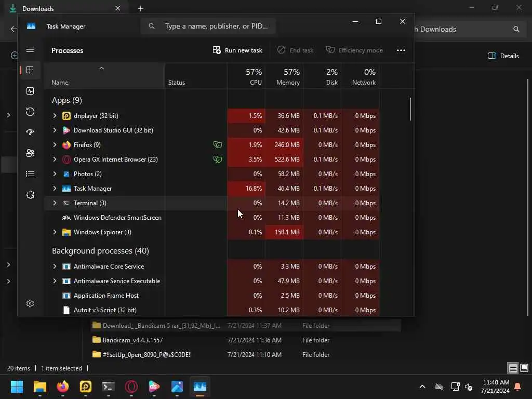This screenshot has width=532, height=399.
Task: Select the Processes page sidebar icon
Action: click(30, 70)
